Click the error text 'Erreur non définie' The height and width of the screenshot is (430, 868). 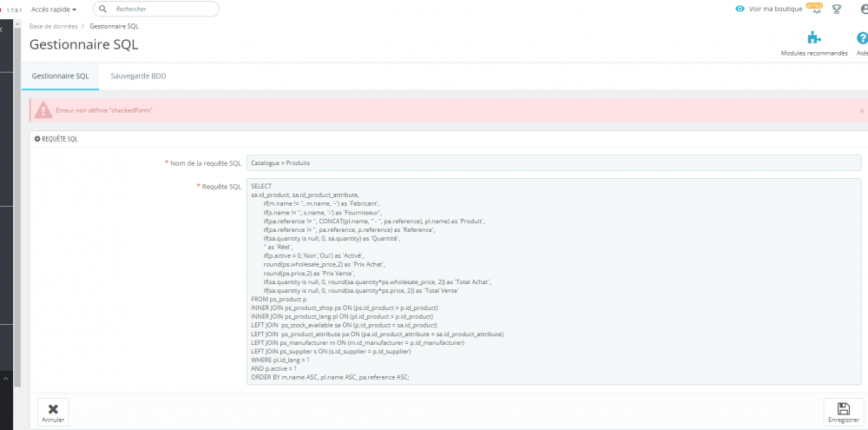pyautogui.click(x=104, y=111)
